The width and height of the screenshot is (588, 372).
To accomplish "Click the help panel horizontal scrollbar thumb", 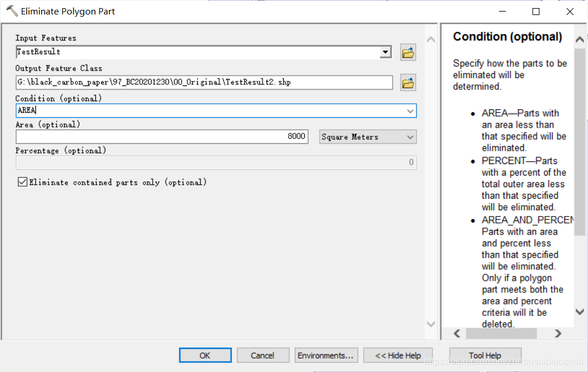I will point(501,333).
